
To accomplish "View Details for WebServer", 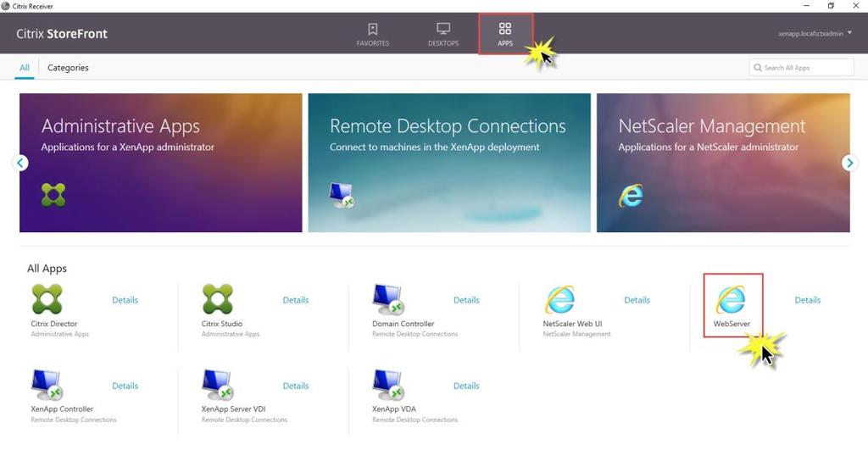I will tap(808, 300).
